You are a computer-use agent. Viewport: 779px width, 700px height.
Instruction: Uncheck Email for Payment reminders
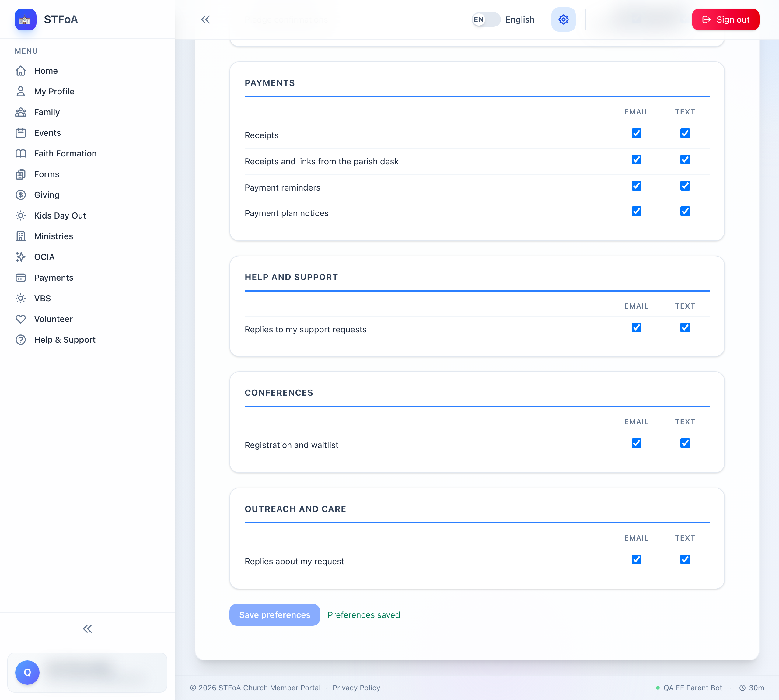point(636,186)
